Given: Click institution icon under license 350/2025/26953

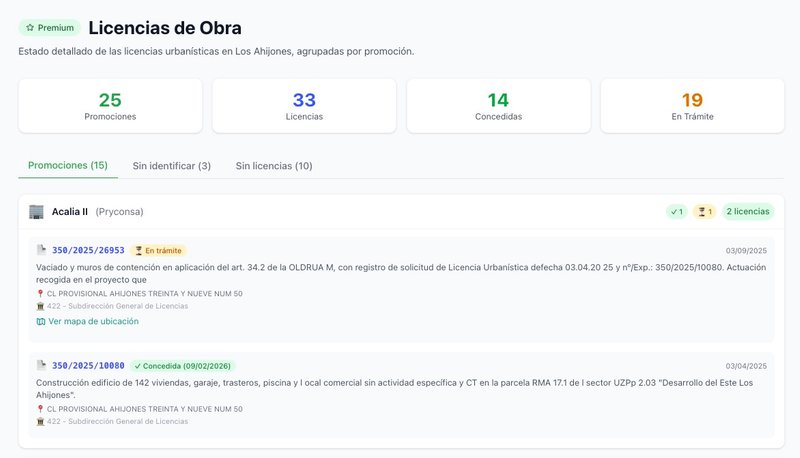Looking at the screenshot, I should click(40, 306).
